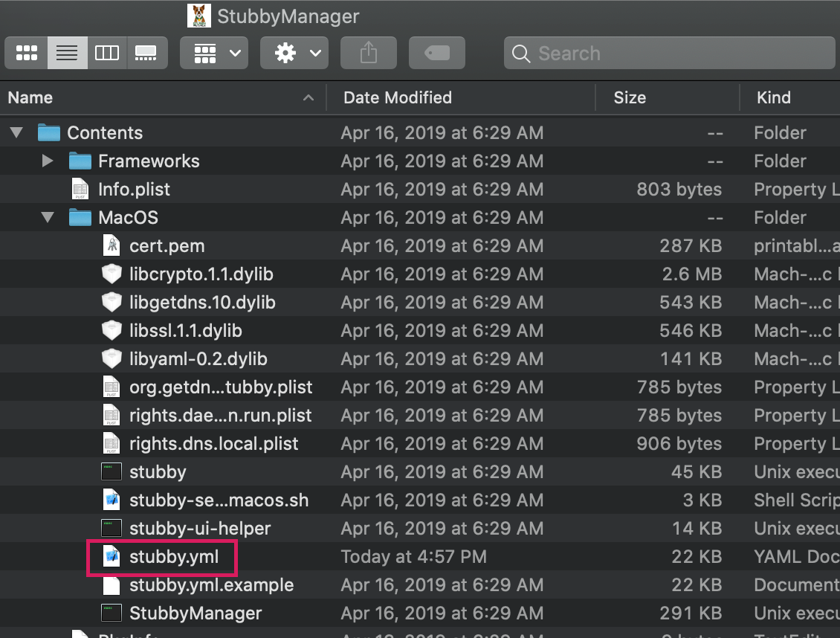
Task: Click the 'YAML Doc' kind cell
Action: (x=797, y=556)
